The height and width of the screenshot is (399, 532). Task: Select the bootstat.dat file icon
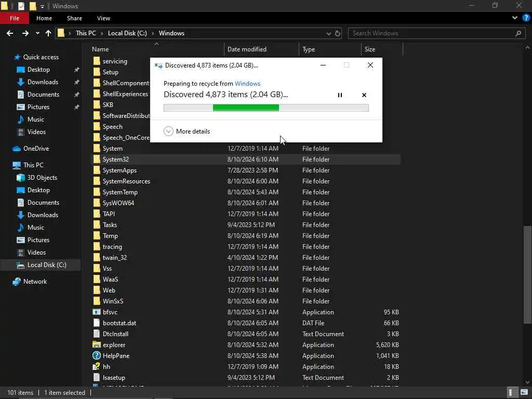tap(97, 323)
